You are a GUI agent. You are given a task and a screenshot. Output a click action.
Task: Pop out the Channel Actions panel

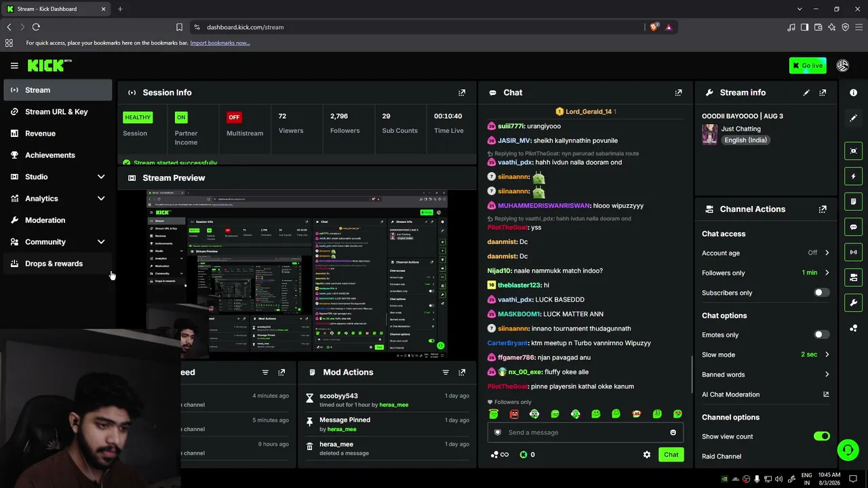[823, 209]
